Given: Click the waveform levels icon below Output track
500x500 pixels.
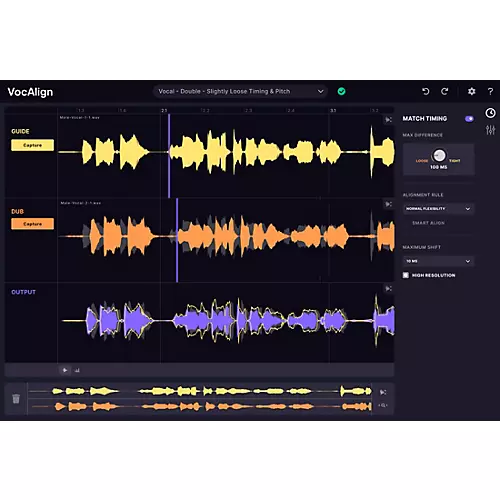Looking at the screenshot, I should pyautogui.click(x=77, y=370).
